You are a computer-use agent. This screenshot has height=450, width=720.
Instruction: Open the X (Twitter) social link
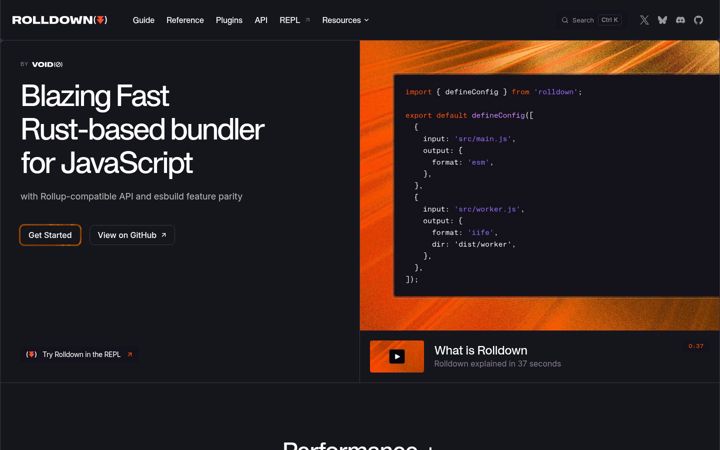(644, 20)
